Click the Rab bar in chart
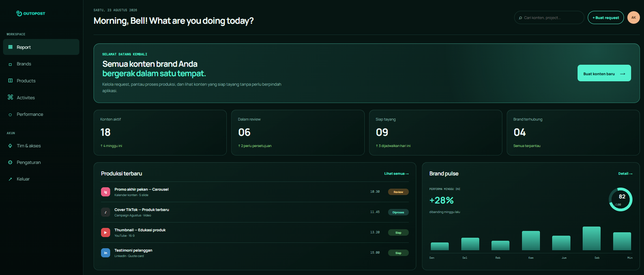 coord(500,246)
